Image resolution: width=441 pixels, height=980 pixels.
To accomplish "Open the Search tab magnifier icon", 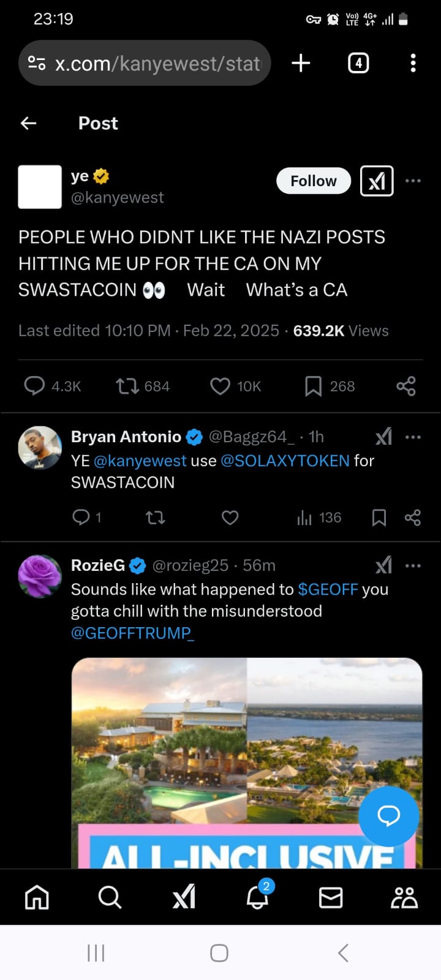I will coord(110,898).
